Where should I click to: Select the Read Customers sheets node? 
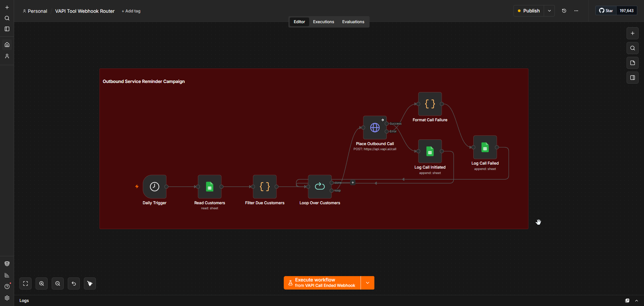coord(210,186)
